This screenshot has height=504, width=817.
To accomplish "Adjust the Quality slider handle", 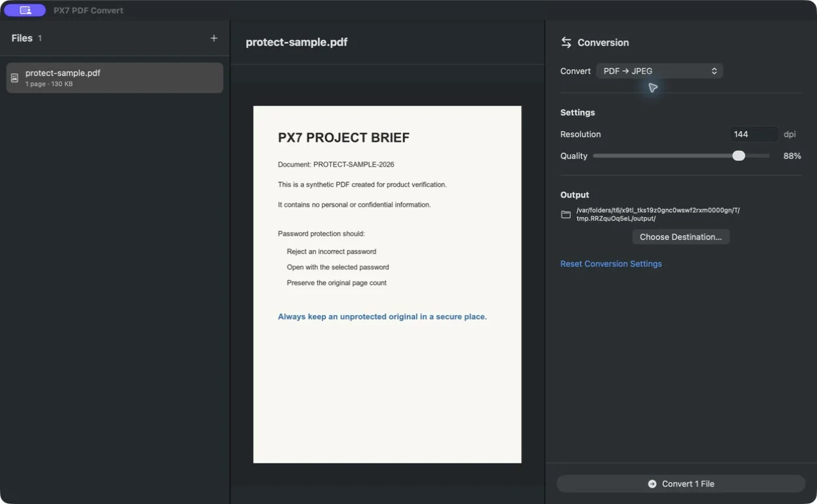I will pos(739,156).
